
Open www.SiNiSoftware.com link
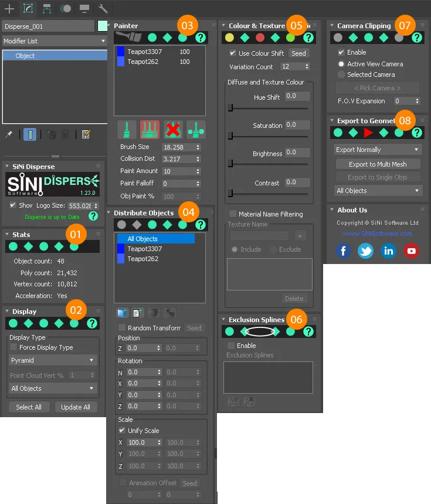tap(377, 234)
